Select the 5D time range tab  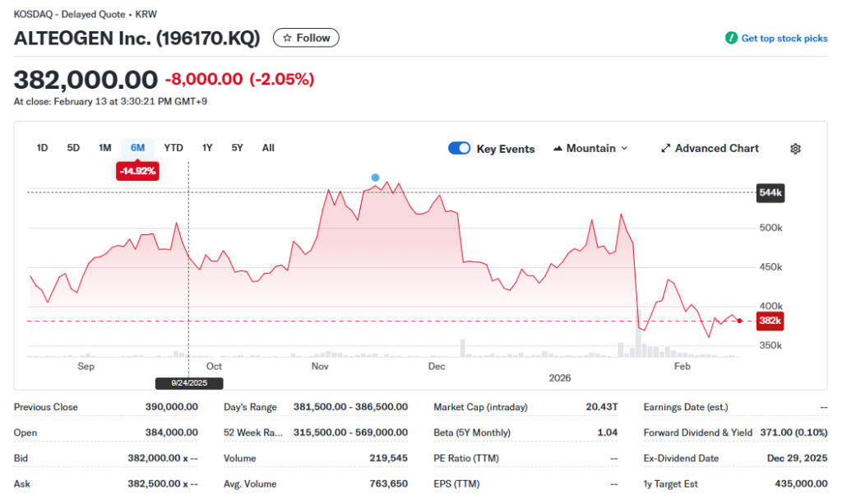[73, 148]
